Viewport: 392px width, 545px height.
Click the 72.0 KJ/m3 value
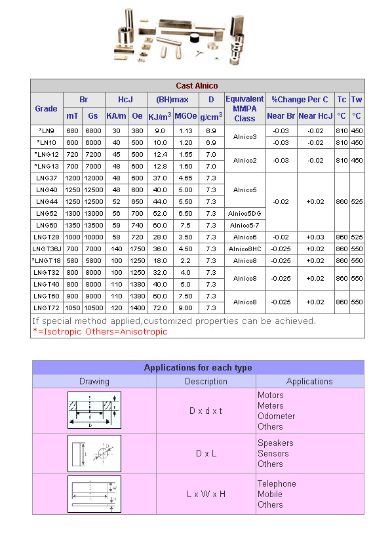(160, 308)
